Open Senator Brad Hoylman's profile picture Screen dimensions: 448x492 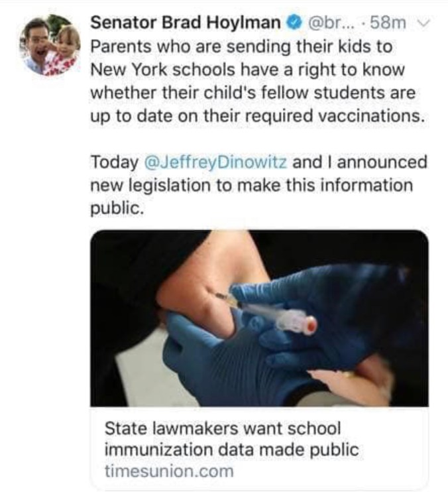coord(52,46)
